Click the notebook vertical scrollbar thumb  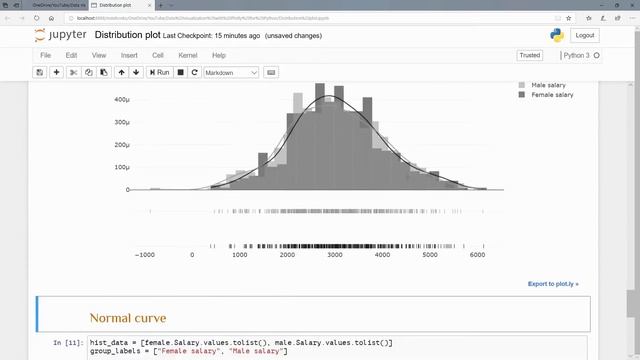pyautogui.click(x=631, y=303)
